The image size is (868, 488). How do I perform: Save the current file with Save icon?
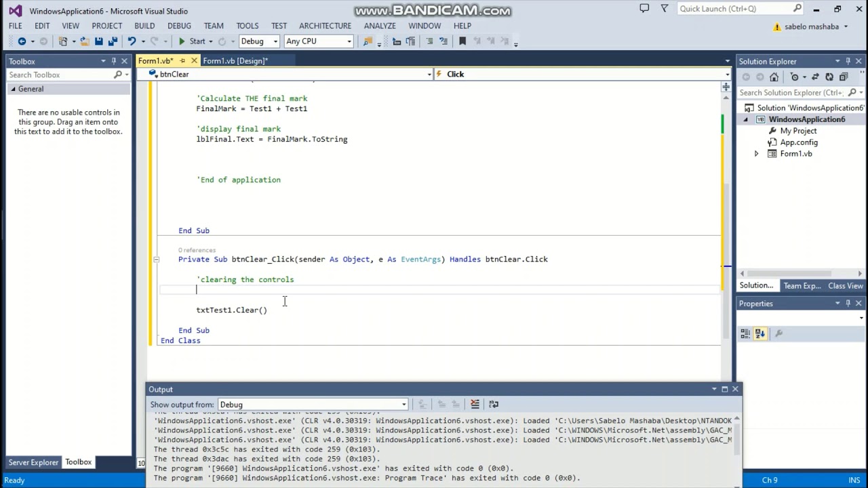(99, 41)
